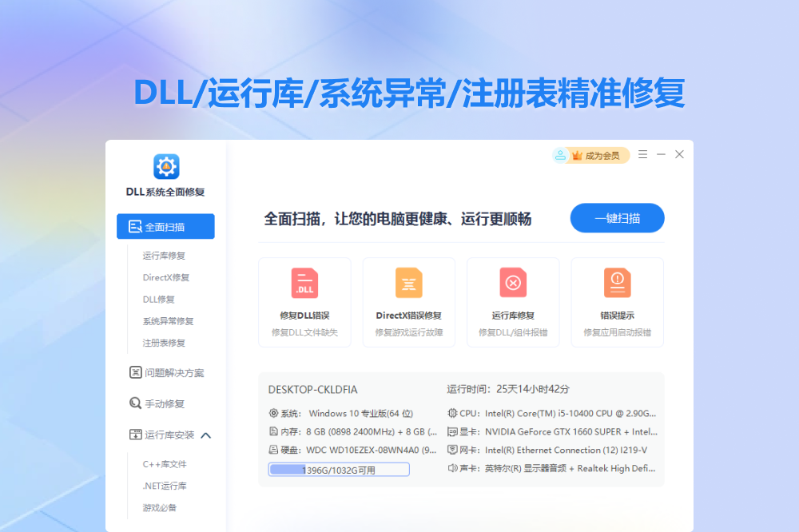
Task: Click the 问题解决方案 sidebar icon
Action: coord(135,372)
